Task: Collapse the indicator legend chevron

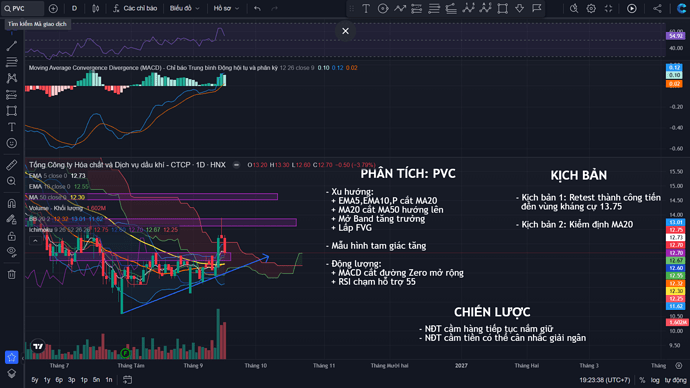Action: 35,240
